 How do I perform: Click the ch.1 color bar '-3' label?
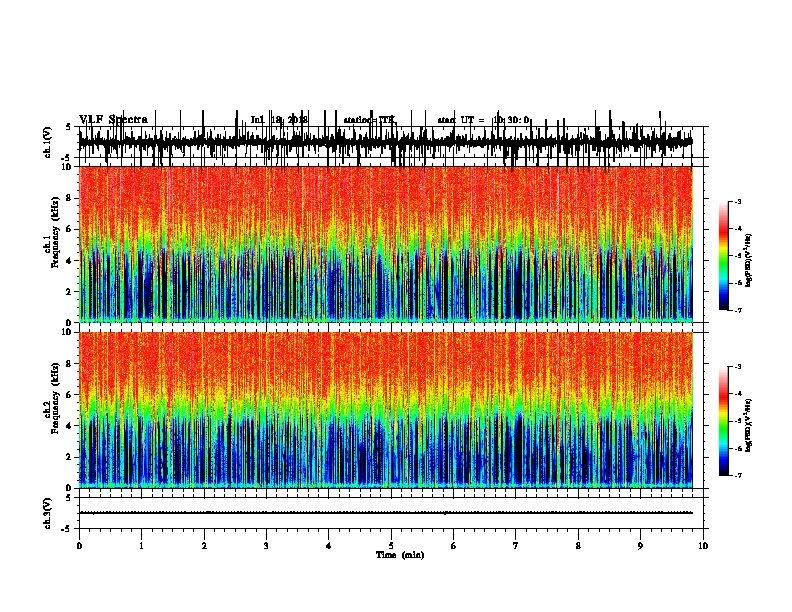(x=737, y=202)
